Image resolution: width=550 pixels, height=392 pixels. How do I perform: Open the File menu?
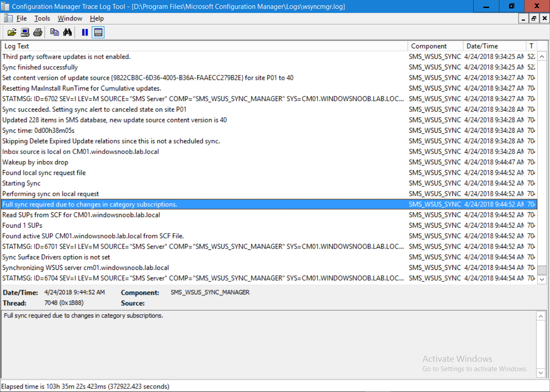(22, 18)
